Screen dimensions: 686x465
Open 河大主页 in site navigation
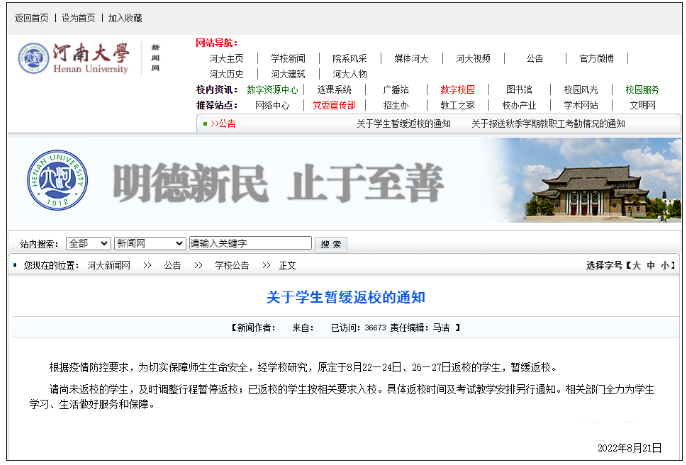pyautogui.click(x=226, y=58)
